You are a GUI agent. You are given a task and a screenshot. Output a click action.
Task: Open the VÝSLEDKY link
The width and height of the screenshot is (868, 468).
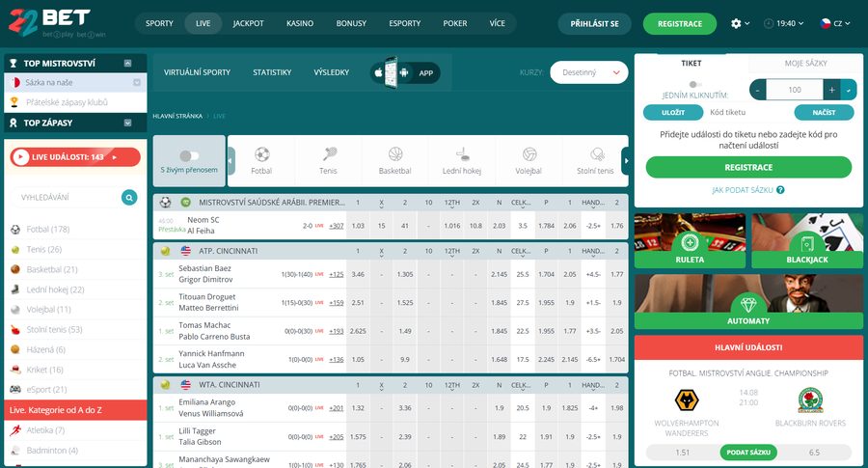tap(331, 72)
